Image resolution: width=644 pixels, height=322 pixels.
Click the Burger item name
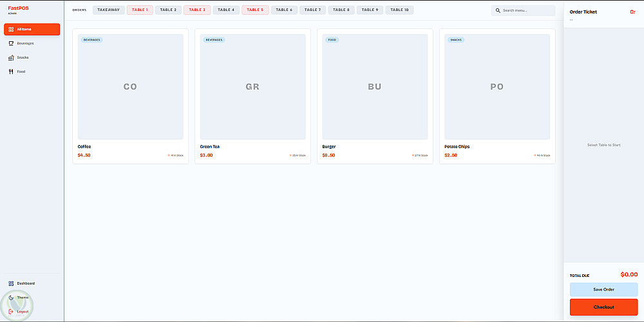329,147
